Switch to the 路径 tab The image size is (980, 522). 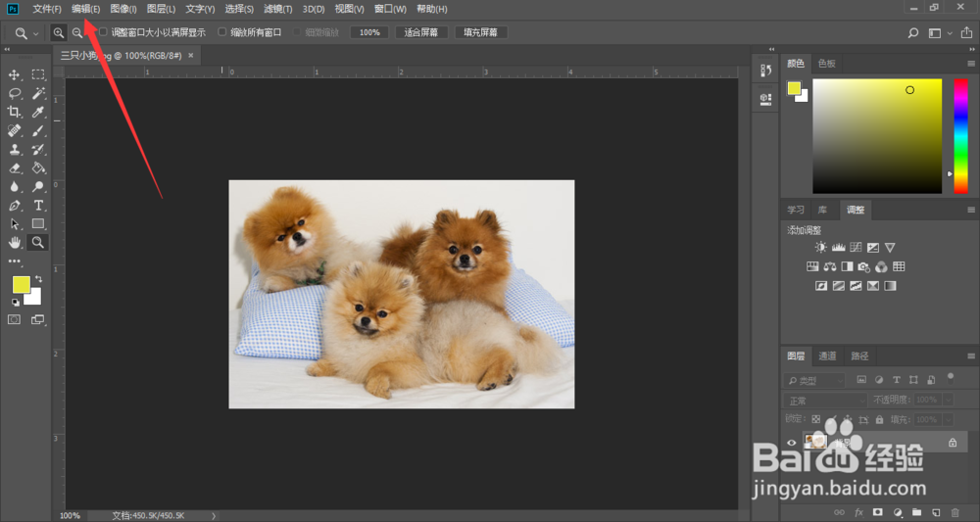[860, 356]
